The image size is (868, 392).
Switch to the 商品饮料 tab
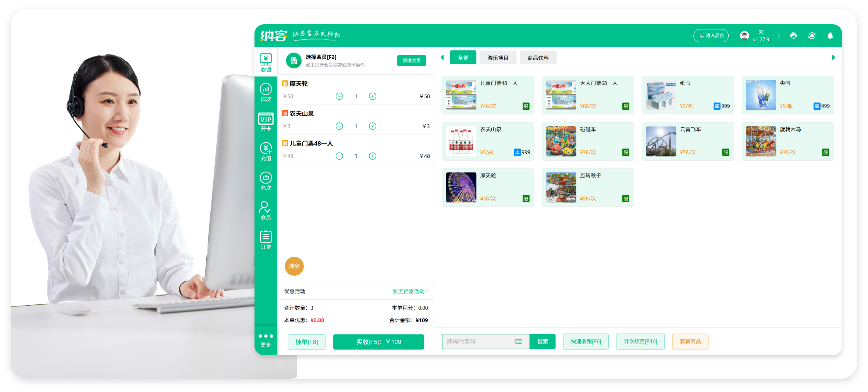pos(538,58)
